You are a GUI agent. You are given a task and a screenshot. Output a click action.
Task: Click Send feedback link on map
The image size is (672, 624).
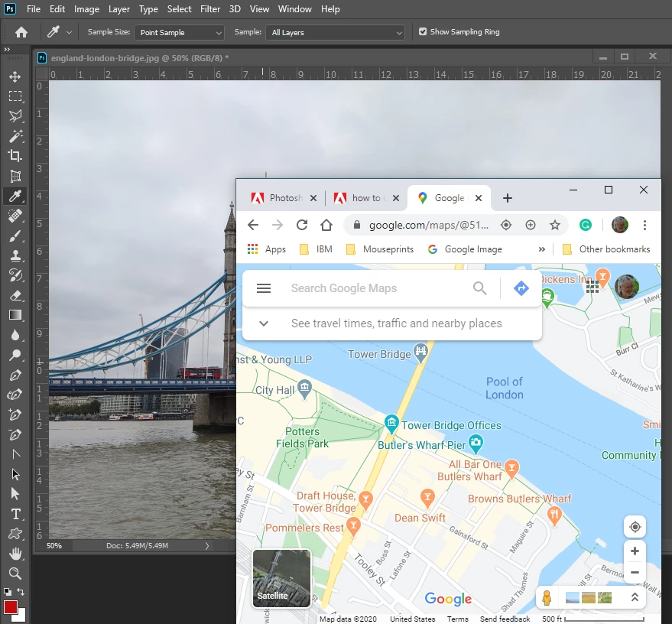click(505, 619)
